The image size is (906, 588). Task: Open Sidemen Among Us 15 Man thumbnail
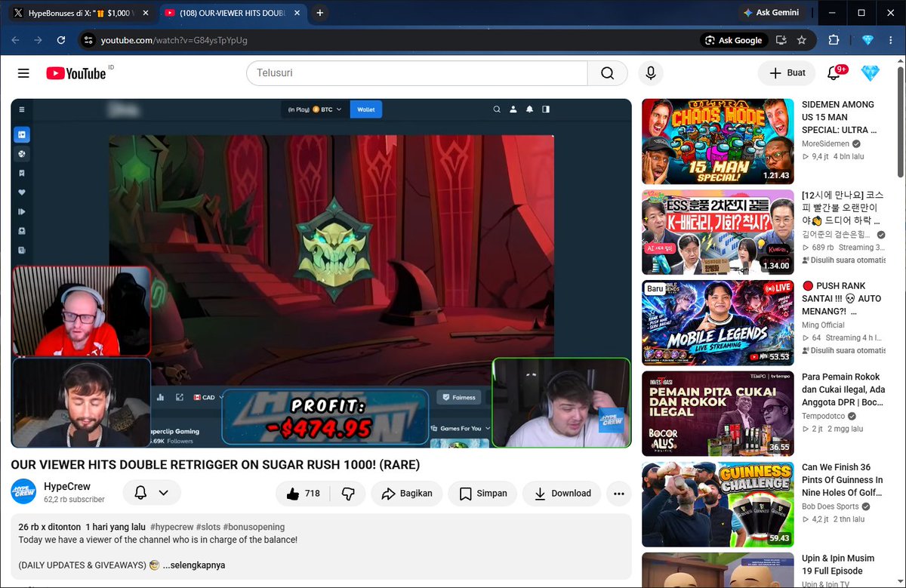tap(718, 141)
